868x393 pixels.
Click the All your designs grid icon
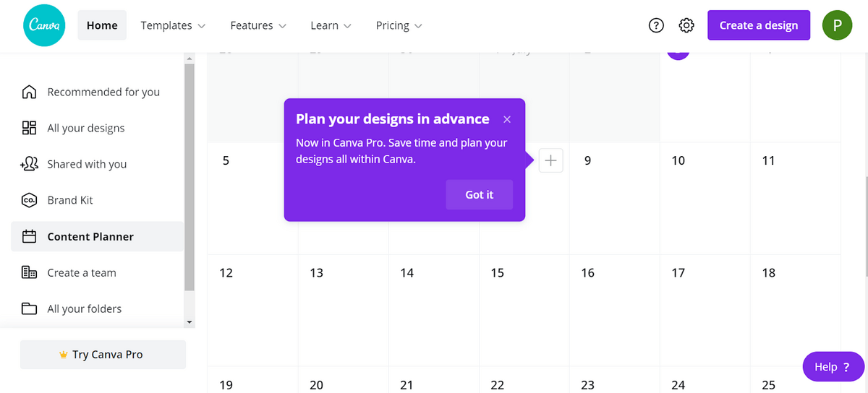29,128
